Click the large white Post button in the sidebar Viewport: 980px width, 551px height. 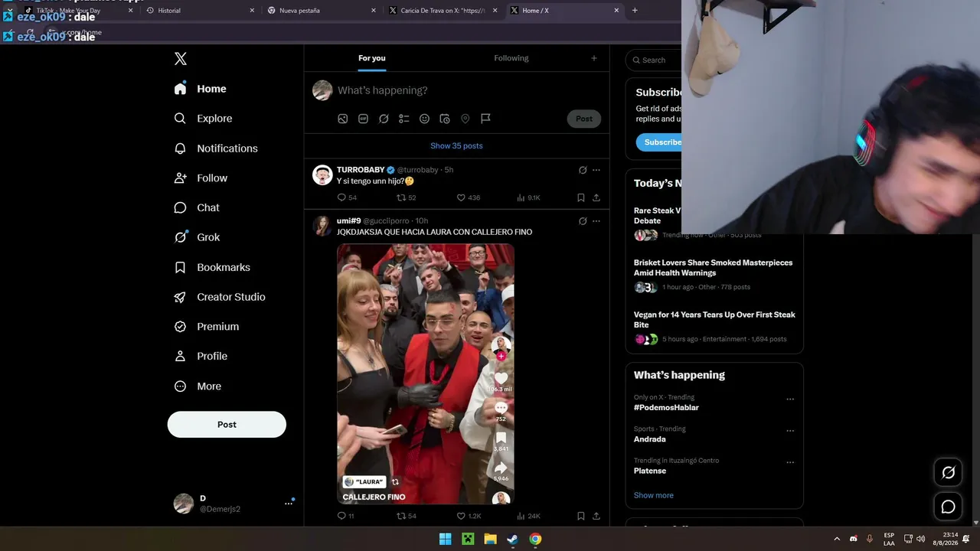point(227,425)
